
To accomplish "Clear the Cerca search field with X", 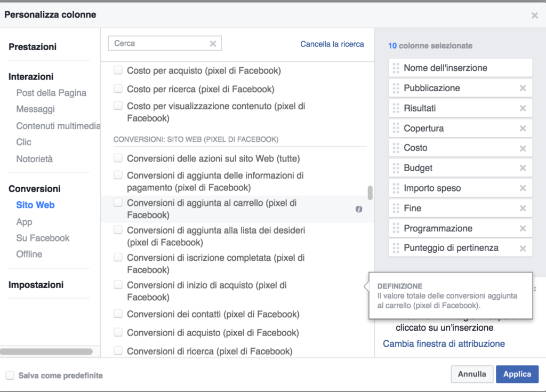I will point(213,44).
